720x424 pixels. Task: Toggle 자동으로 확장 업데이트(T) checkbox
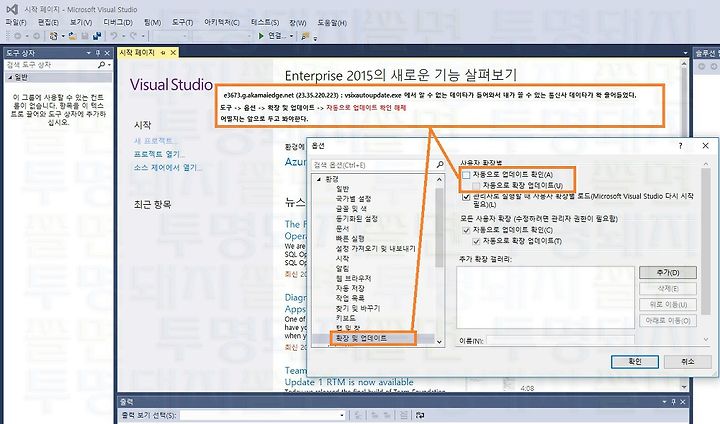pos(476,241)
